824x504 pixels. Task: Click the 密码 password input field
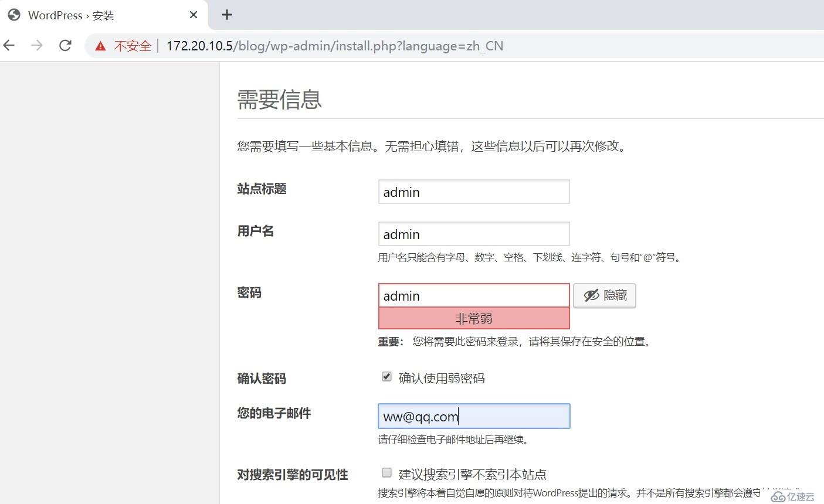pyautogui.click(x=474, y=295)
